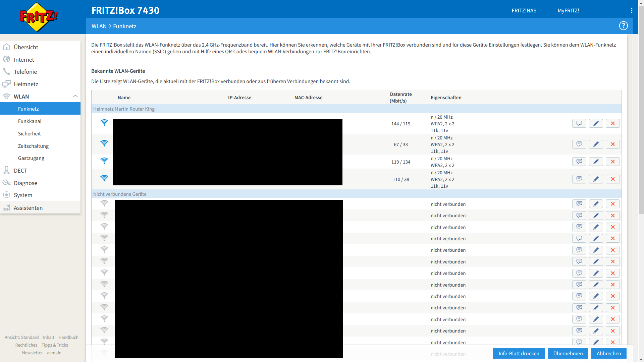Select the DECT section in the sidebar

click(20, 171)
